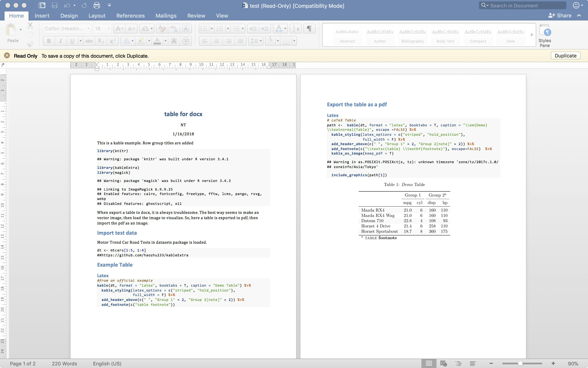588x368 pixels.
Task: Click the Save disk icon in the title bar
Action: pos(55,5)
